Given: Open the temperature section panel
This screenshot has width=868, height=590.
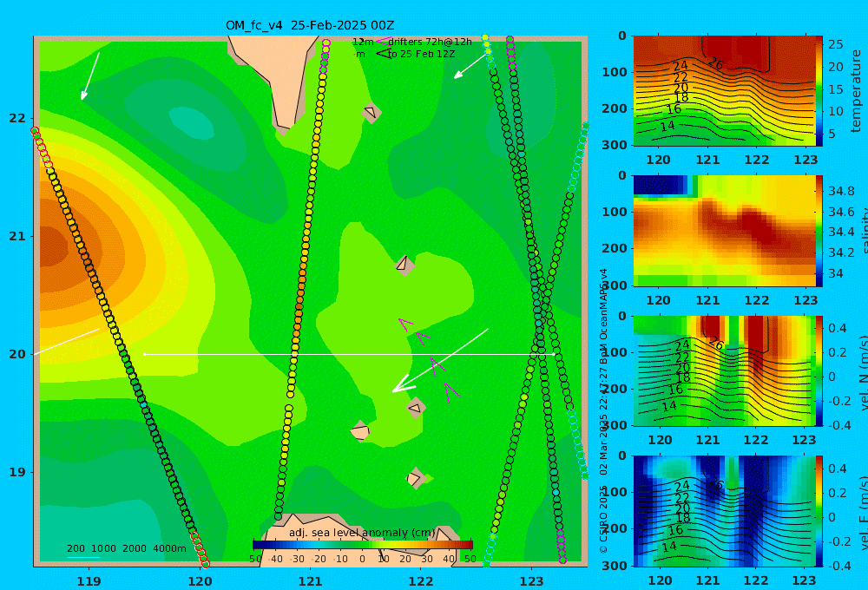Looking at the screenshot, I should pos(724,91).
